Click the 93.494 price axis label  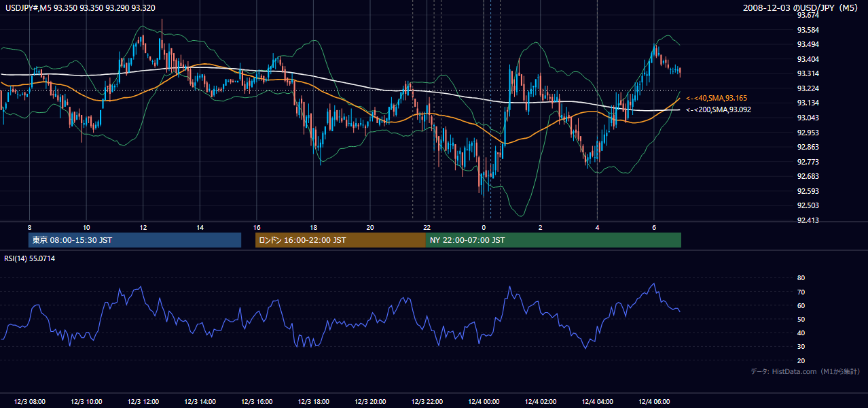click(x=808, y=45)
